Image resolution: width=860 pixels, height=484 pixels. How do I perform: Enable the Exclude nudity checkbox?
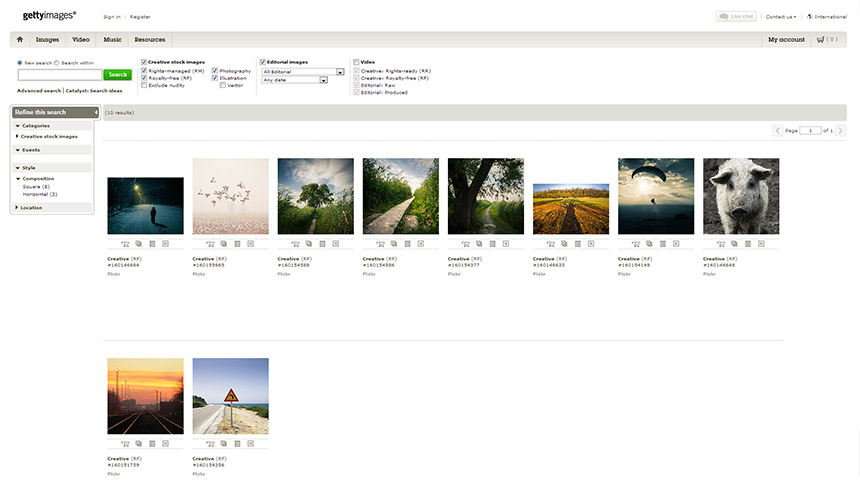(x=144, y=85)
